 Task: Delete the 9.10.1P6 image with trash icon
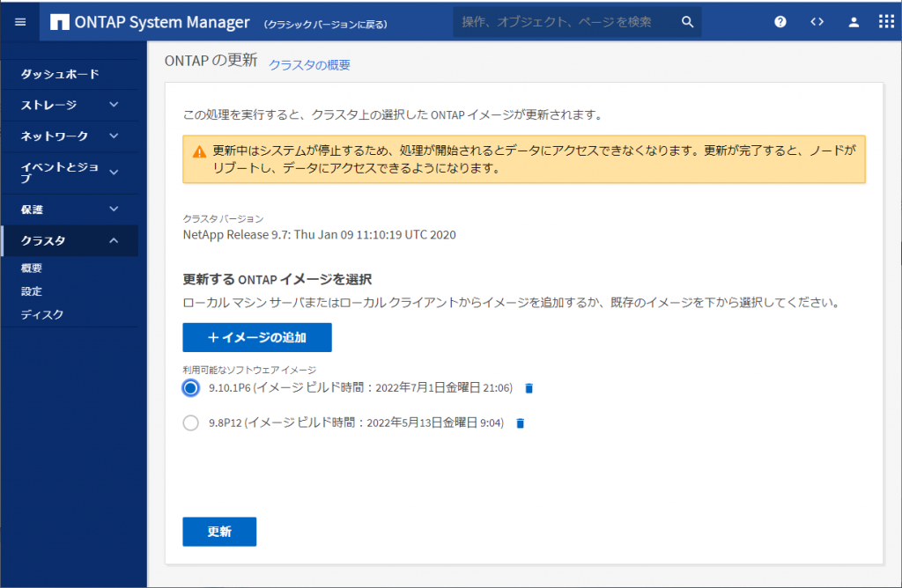pyautogui.click(x=529, y=388)
